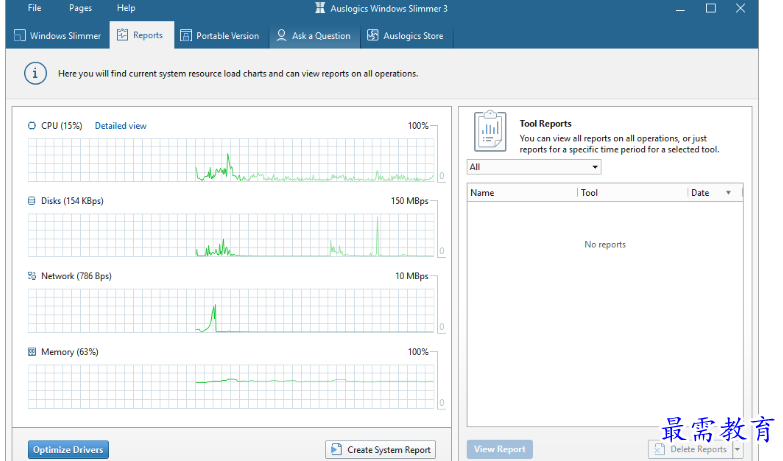The image size is (783, 461).
Task: Expand the 'All' tool filter dropdown
Action: [x=594, y=167]
